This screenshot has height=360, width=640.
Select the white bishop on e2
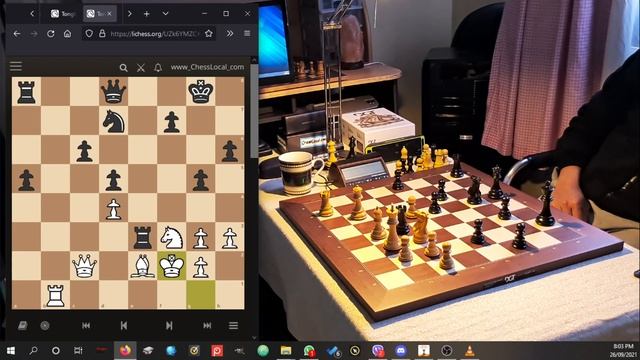pos(142,266)
